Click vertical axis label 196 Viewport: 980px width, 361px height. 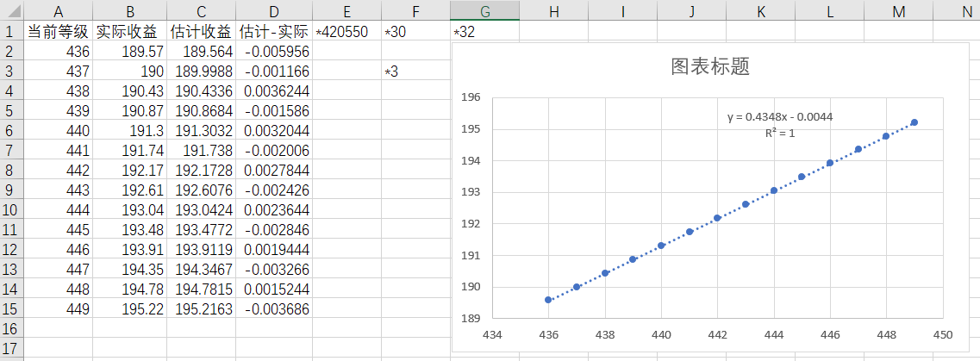coord(470,97)
